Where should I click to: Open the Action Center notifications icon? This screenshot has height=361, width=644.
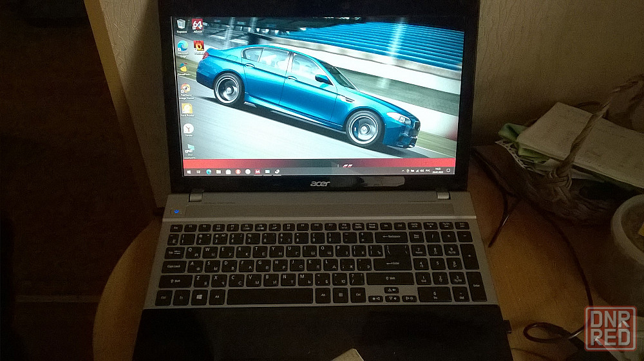448,171
